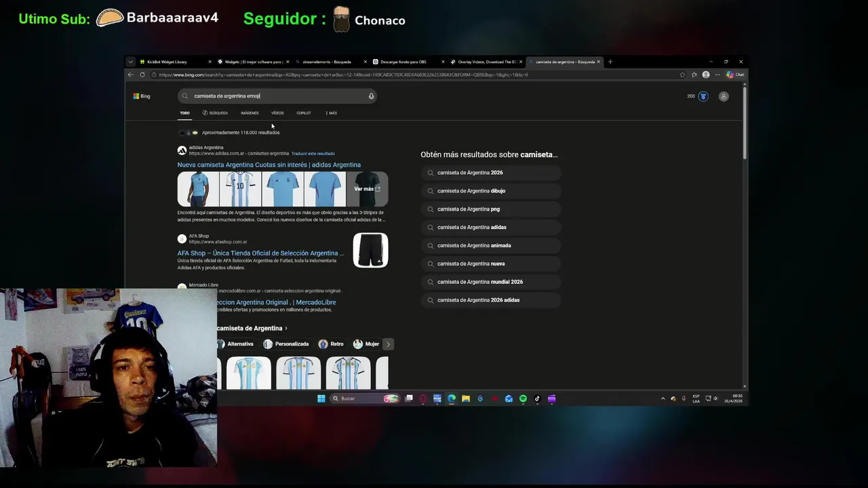Open Microsoft Edge from taskbar
The height and width of the screenshot is (488, 868).
(x=452, y=399)
